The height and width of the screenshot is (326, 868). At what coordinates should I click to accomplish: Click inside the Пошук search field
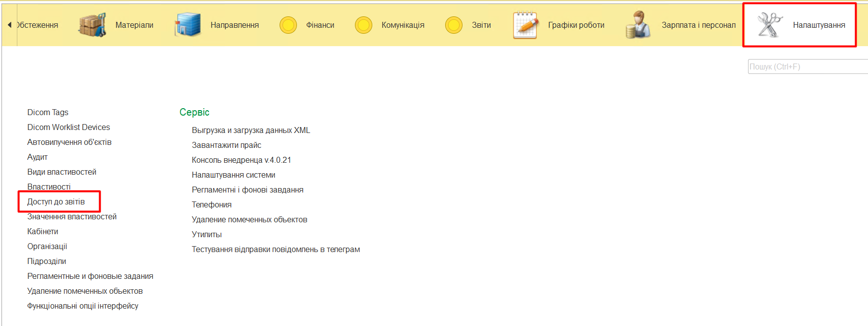tap(807, 66)
